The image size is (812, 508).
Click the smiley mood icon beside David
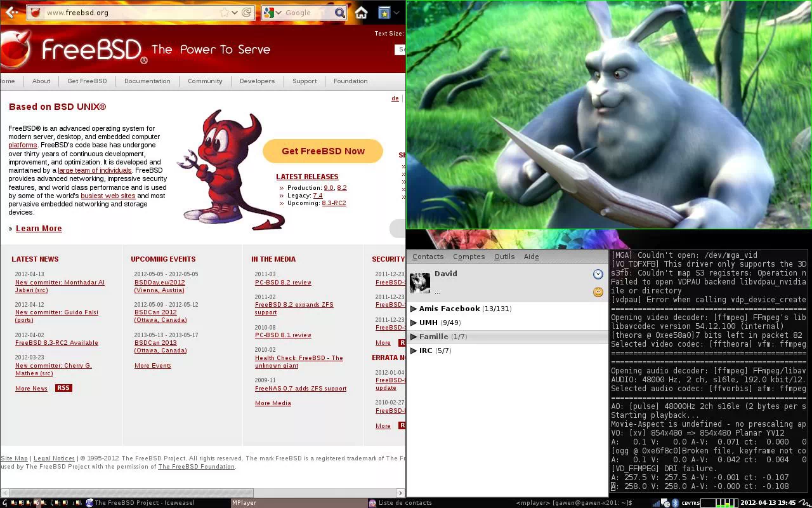coord(598,292)
